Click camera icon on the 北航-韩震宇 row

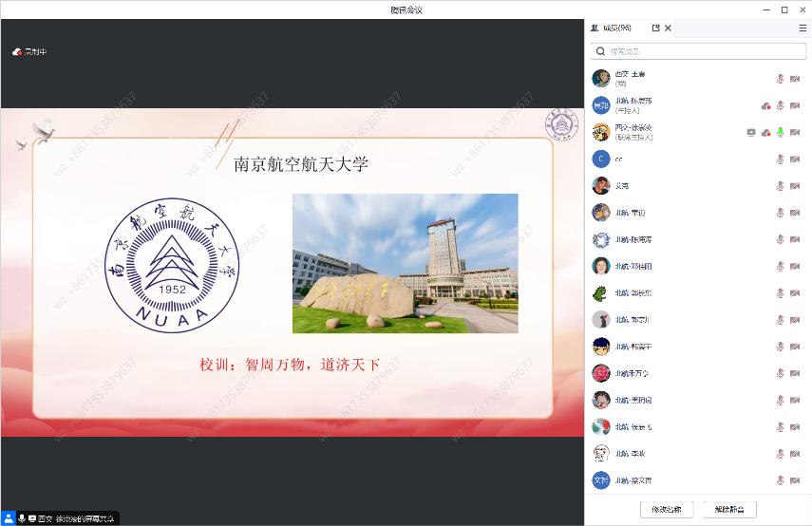(795, 347)
